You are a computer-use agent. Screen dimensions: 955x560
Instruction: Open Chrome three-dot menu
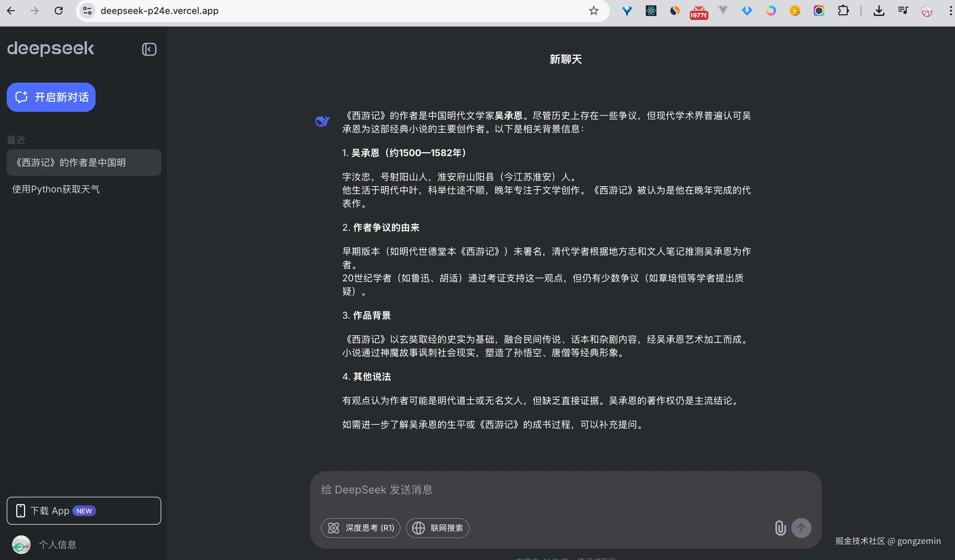point(950,11)
